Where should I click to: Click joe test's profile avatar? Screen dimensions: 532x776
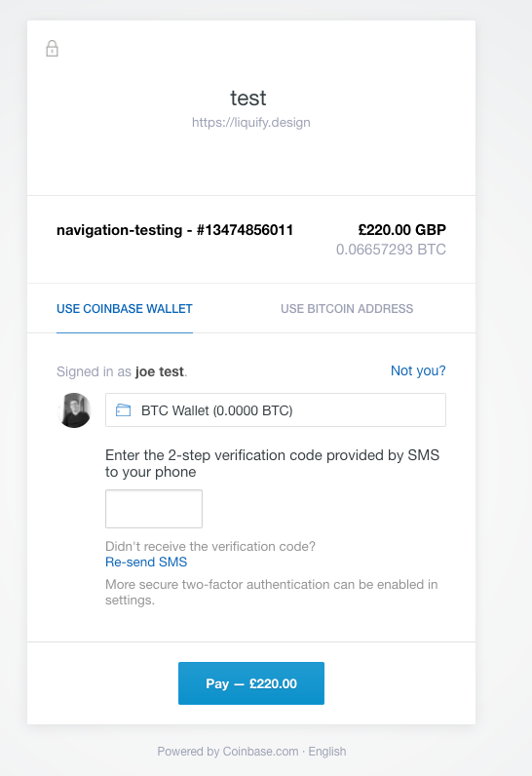[74, 410]
